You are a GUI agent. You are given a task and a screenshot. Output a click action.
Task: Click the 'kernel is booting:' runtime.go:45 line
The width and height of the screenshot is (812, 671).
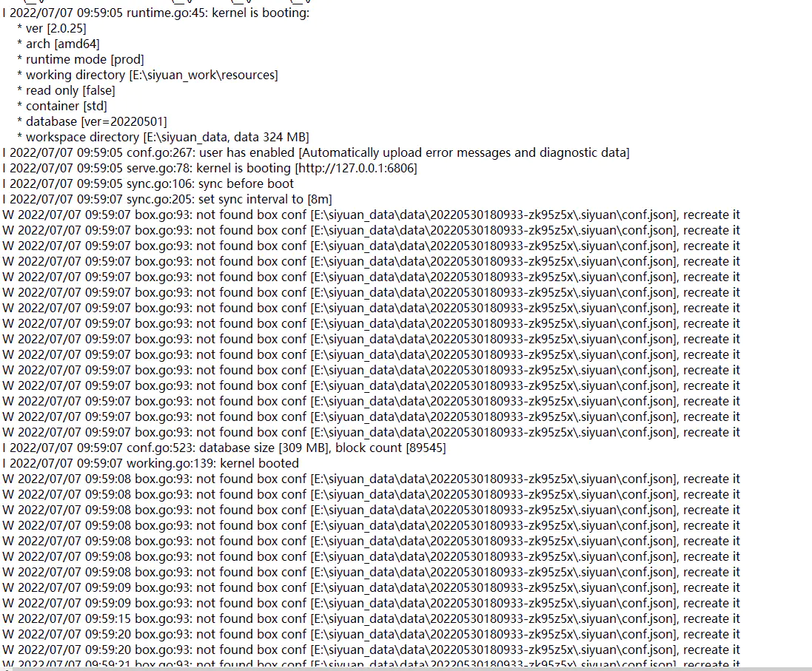156,13
